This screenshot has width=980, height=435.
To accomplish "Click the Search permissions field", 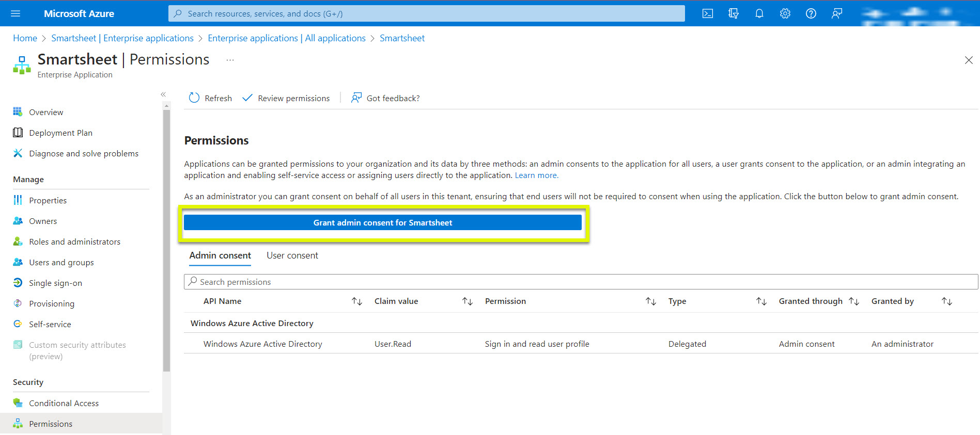I will coord(581,282).
